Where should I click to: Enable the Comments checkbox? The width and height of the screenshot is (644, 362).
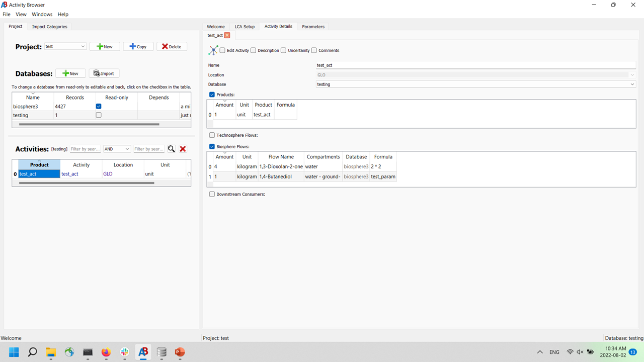[314, 50]
